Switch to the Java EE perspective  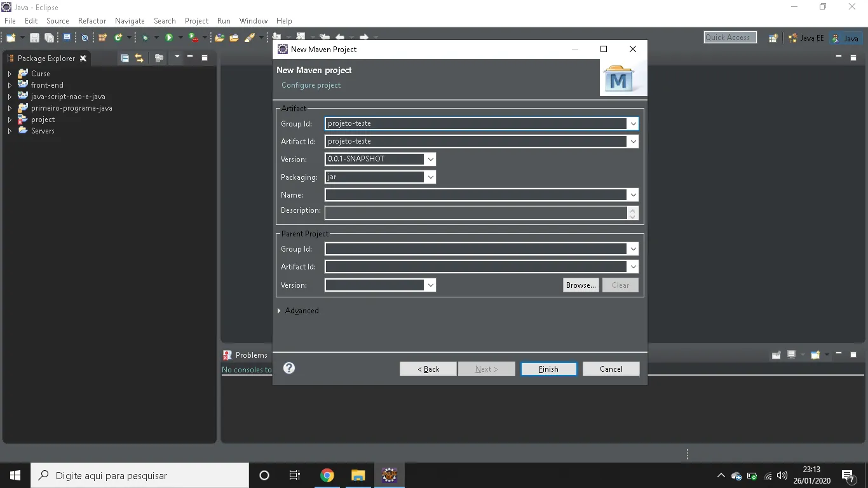pos(806,38)
